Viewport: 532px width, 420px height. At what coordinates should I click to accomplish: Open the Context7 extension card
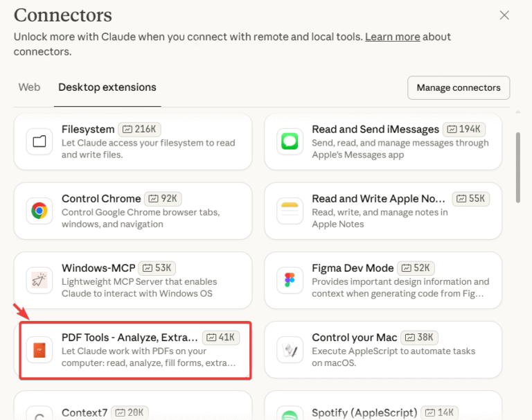(132, 410)
